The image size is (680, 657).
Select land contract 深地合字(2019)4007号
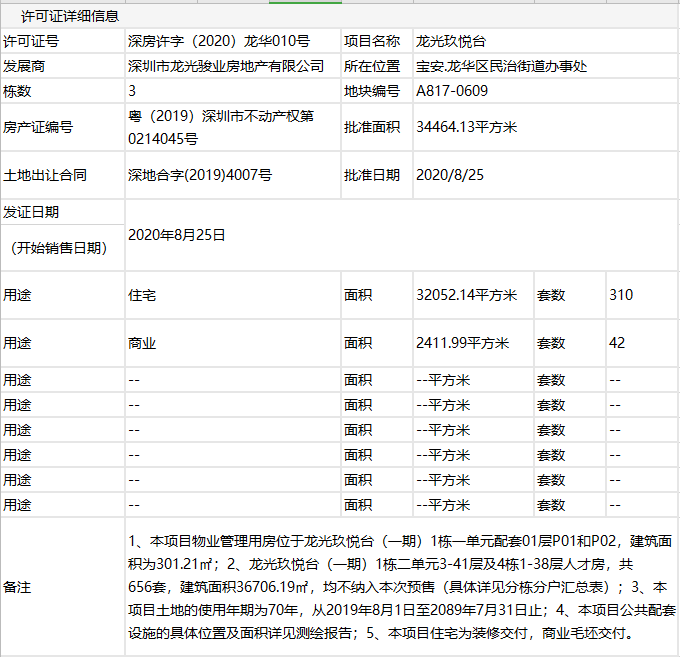tap(200, 175)
